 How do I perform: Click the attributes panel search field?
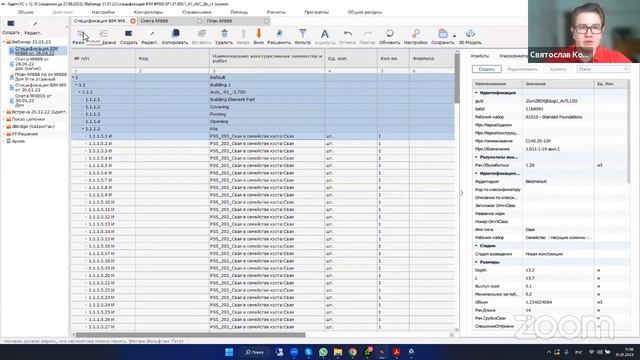pos(604,69)
